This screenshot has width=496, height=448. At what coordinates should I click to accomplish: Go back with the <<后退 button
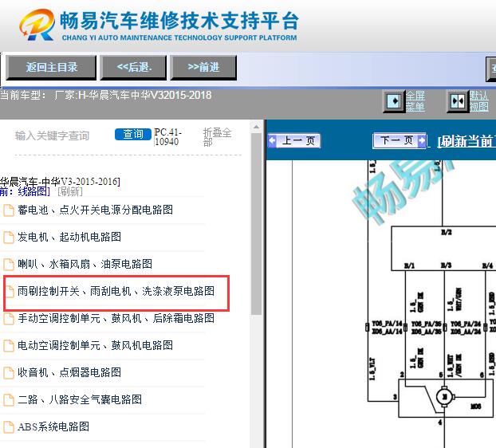pyautogui.click(x=133, y=67)
